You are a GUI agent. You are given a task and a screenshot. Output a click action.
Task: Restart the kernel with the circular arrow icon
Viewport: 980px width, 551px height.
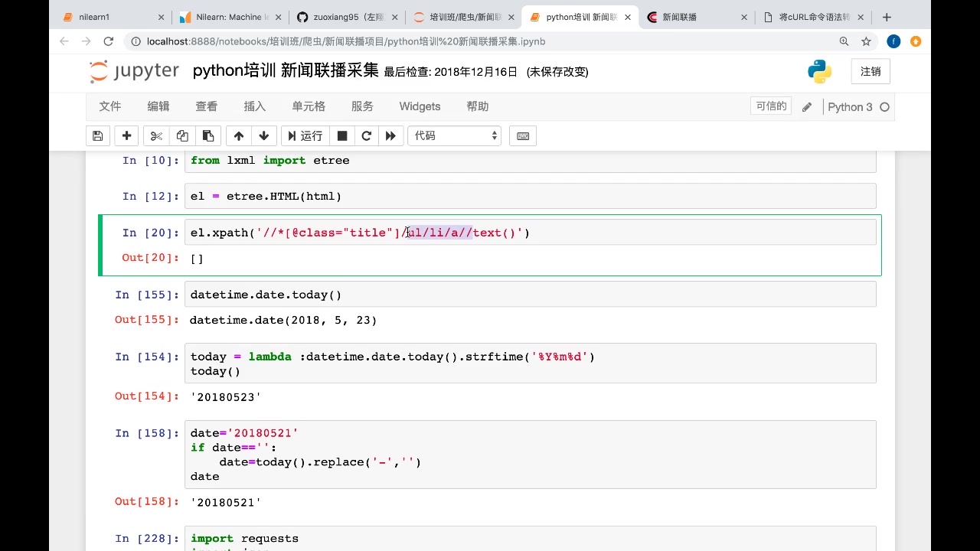coord(366,136)
